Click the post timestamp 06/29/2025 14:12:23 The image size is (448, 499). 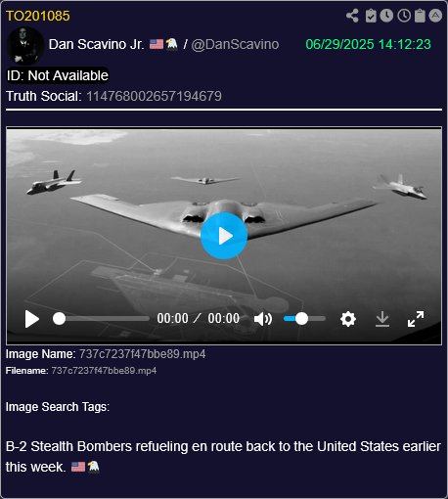pos(368,44)
